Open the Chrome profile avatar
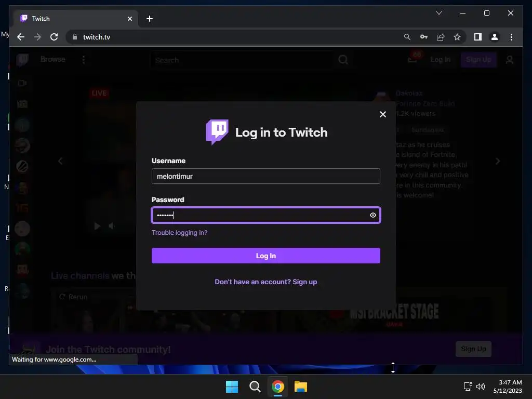 pyautogui.click(x=495, y=37)
